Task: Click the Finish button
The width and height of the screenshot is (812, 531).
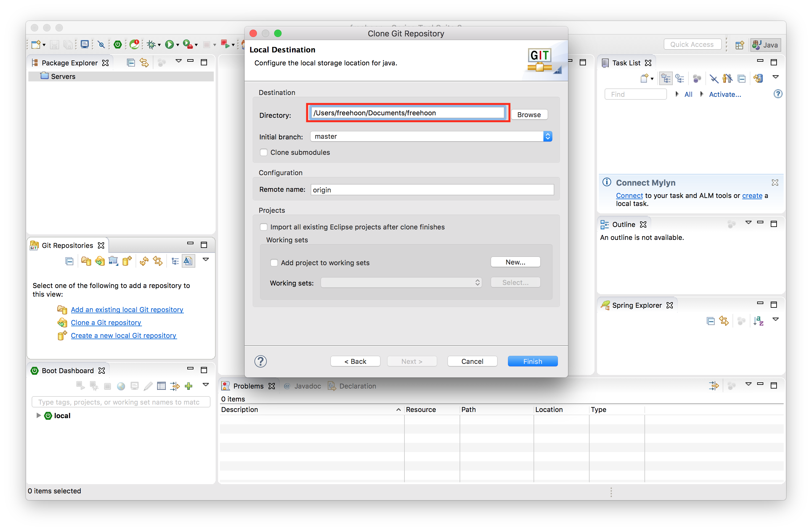Action: click(x=532, y=361)
